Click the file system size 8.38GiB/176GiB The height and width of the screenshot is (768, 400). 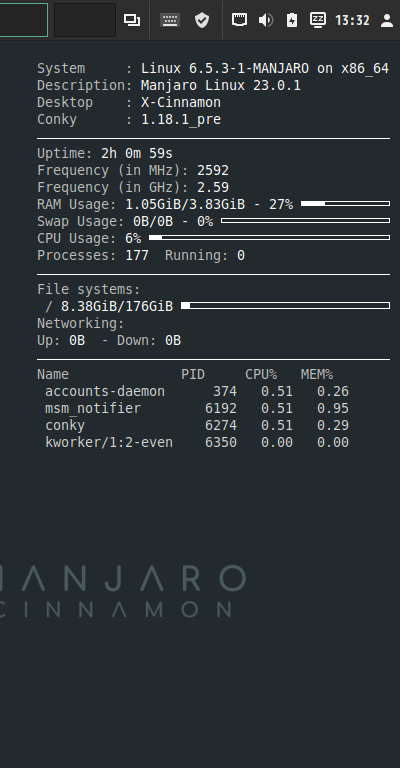[x=117, y=307]
